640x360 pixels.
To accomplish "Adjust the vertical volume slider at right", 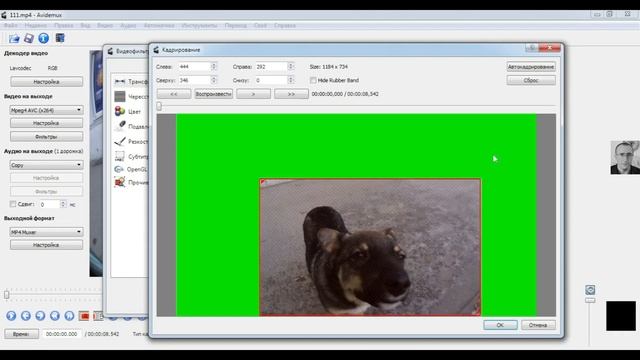I will [x=590, y=300].
